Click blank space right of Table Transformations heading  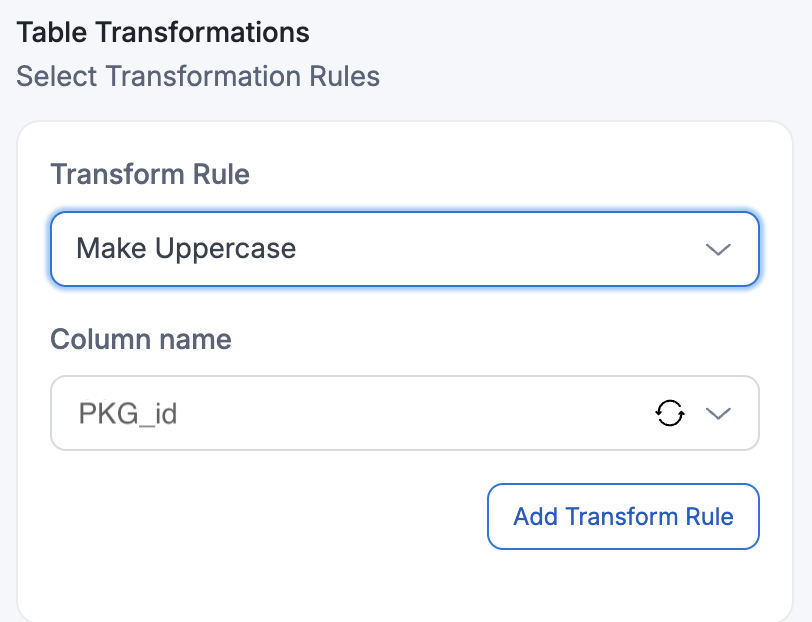click(560, 32)
